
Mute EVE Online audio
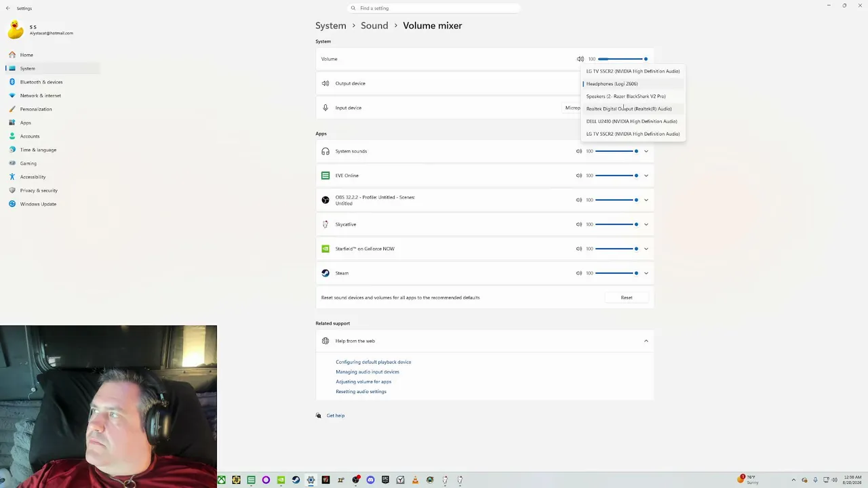pyautogui.click(x=579, y=176)
